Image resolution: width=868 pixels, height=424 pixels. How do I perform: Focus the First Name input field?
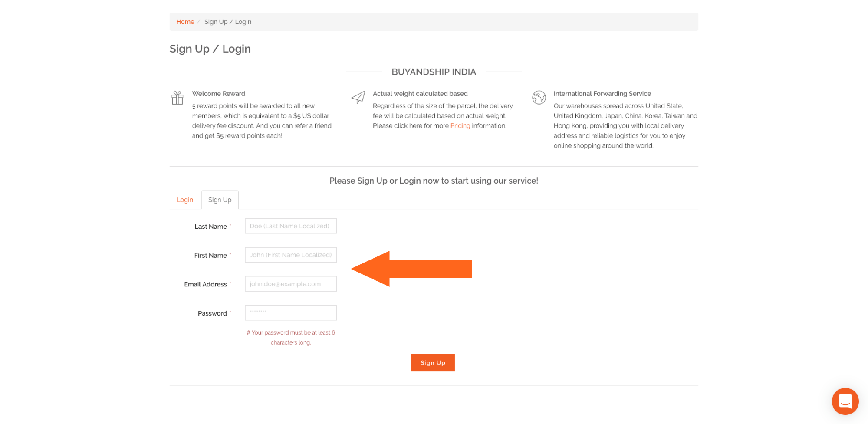(x=291, y=255)
